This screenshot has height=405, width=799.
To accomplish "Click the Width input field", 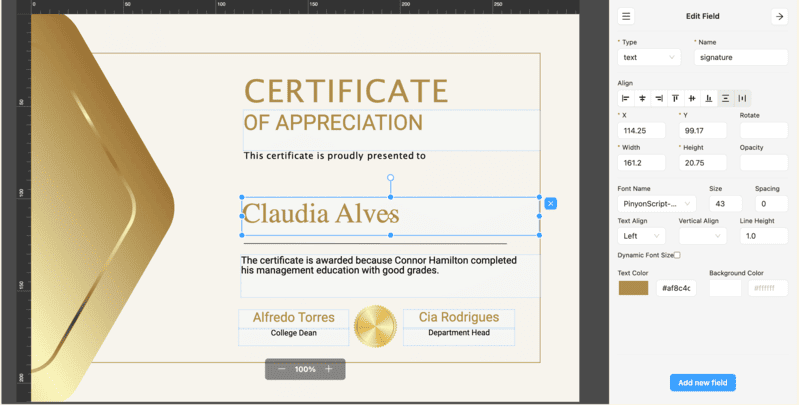I will [x=642, y=163].
